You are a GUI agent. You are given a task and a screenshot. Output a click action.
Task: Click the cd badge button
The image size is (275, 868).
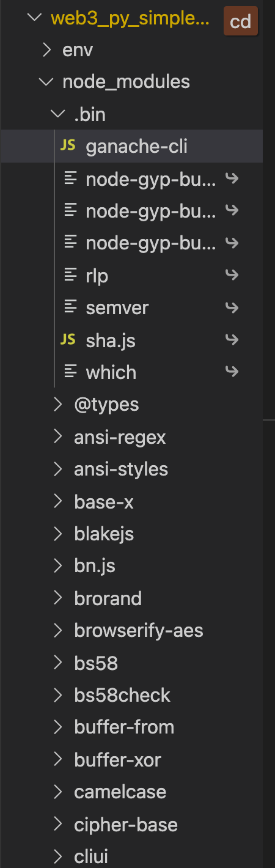point(241,21)
